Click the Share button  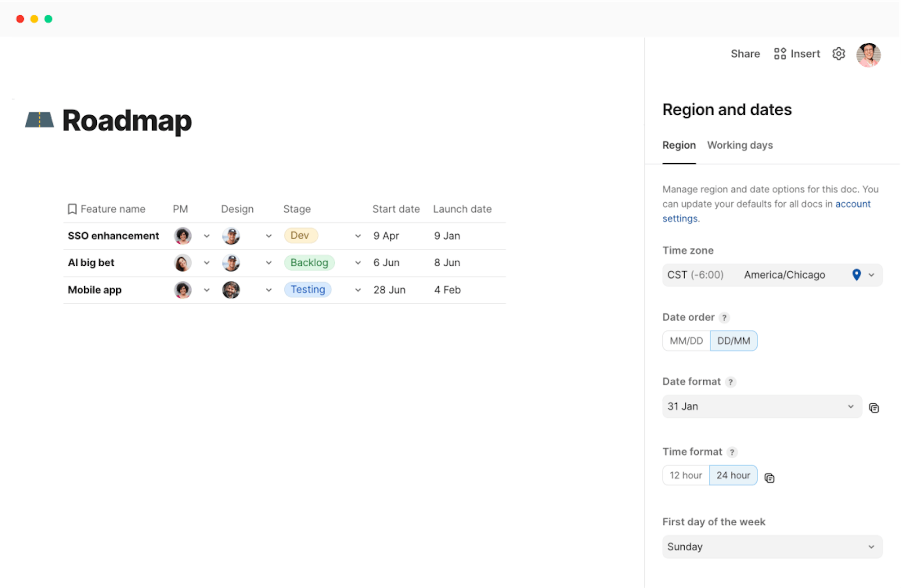pyautogui.click(x=745, y=54)
